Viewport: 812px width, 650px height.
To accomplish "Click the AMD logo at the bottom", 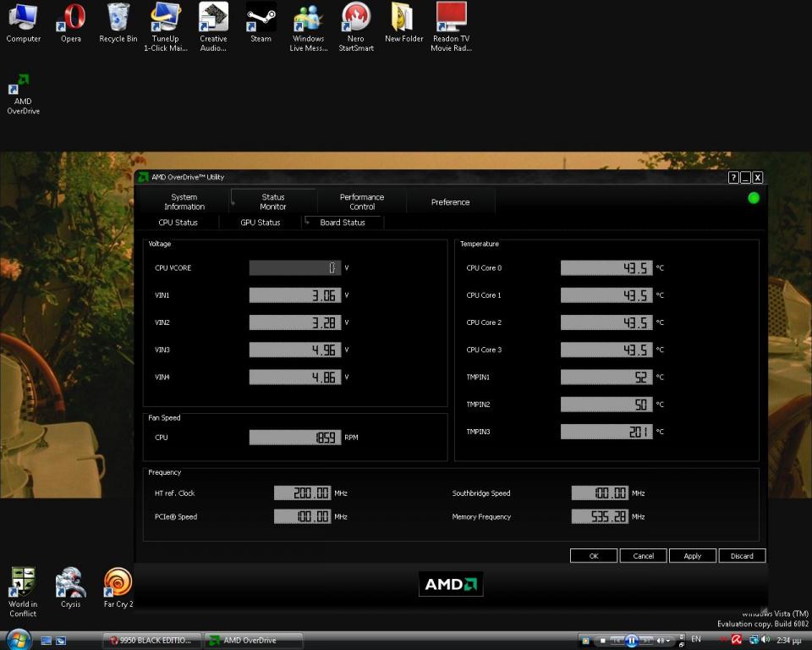I will (451, 584).
